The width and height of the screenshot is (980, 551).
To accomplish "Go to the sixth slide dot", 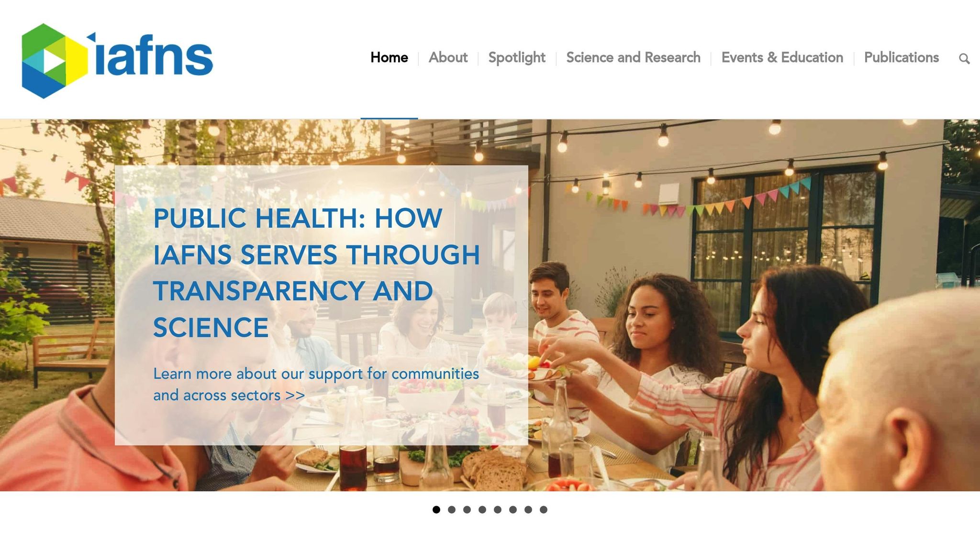I will [513, 509].
